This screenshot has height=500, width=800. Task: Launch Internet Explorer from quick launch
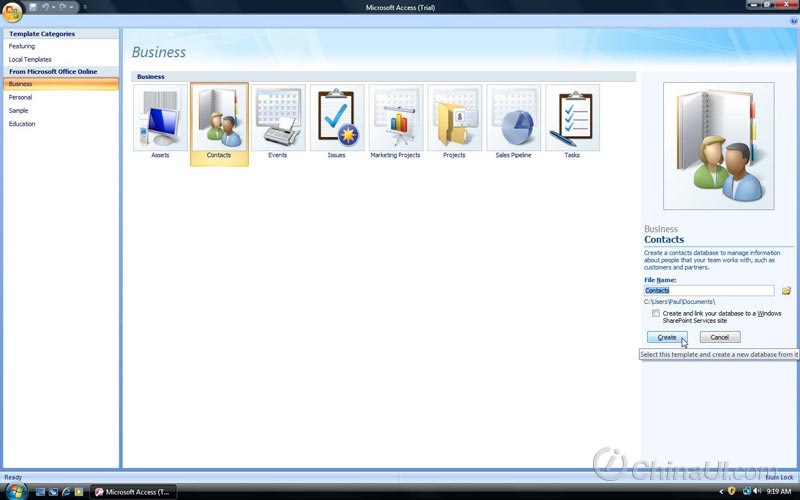(66, 492)
